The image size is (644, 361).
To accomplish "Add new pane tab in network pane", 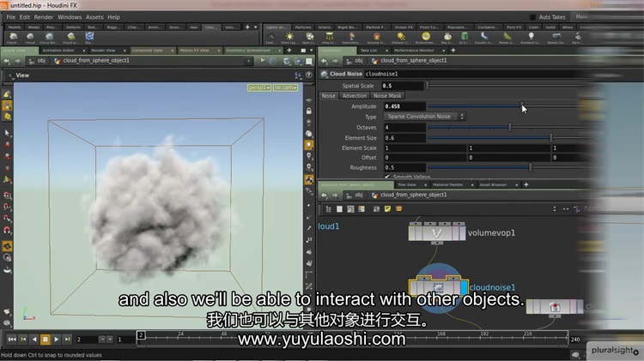I will point(526,184).
